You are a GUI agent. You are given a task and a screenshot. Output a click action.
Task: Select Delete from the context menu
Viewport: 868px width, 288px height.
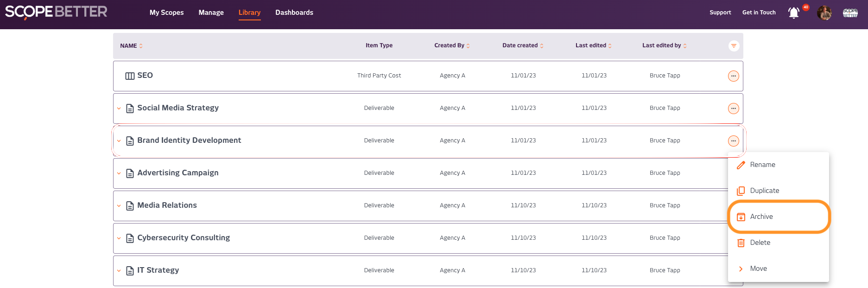click(760, 243)
